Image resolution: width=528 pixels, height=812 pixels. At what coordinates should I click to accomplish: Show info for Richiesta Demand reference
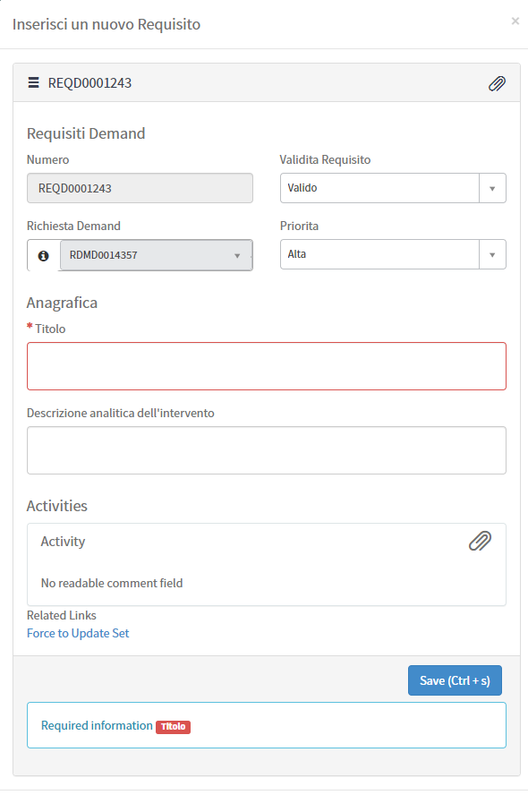[x=44, y=255]
